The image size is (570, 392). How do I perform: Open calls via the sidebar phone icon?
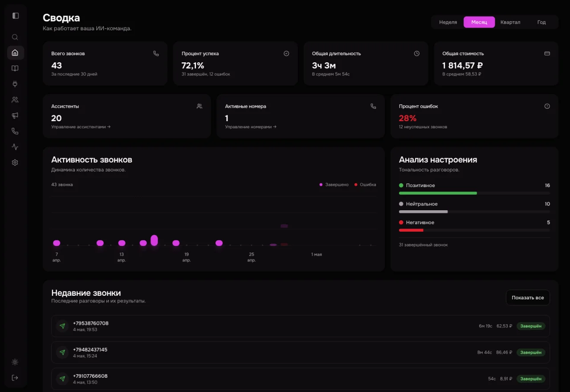point(15,131)
